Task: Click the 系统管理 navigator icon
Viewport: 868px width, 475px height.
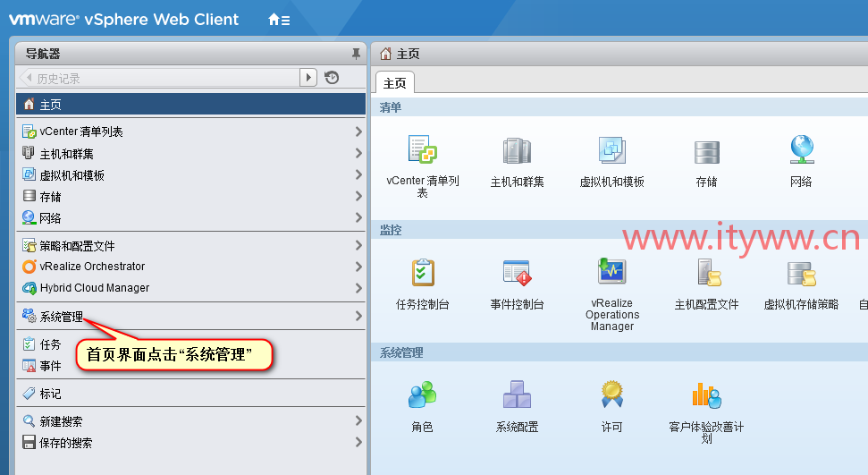Action: [29, 316]
